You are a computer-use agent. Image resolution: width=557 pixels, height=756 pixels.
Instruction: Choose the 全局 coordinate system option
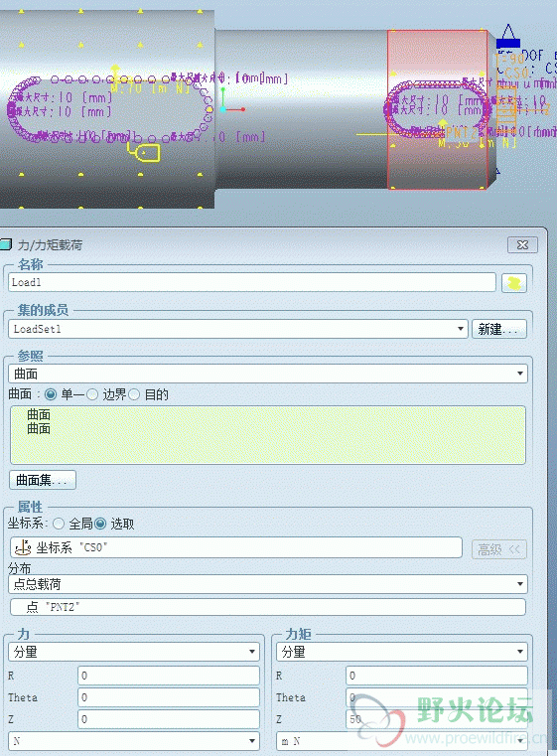click(x=59, y=524)
